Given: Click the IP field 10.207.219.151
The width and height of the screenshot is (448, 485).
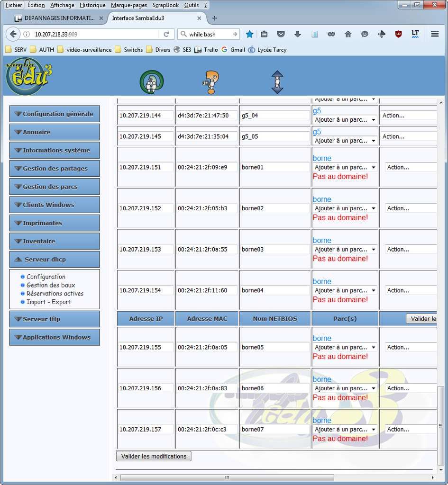Looking at the screenshot, I should click(146, 167).
